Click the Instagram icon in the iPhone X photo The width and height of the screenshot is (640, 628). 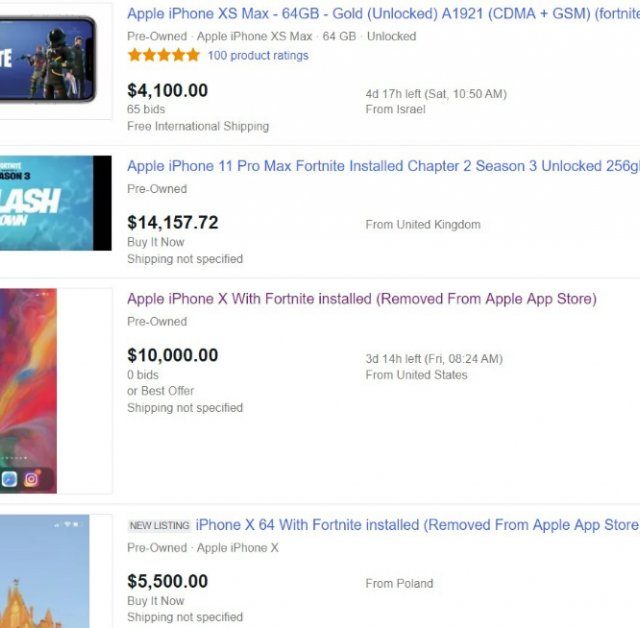click(32, 478)
